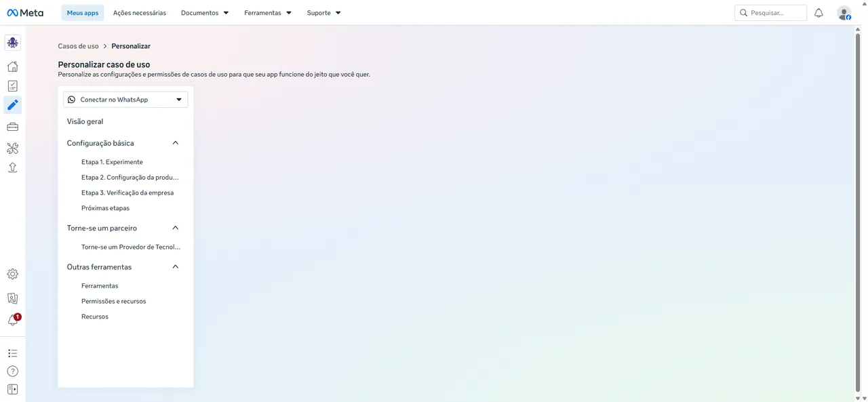Open the person card icon in the sidebar

[12, 298]
